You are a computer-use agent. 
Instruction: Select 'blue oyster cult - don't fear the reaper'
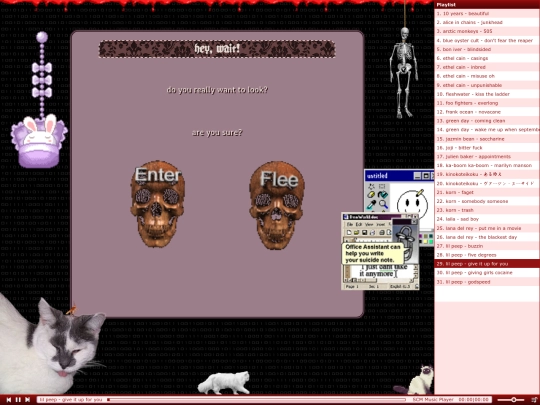click(x=487, y=40)
